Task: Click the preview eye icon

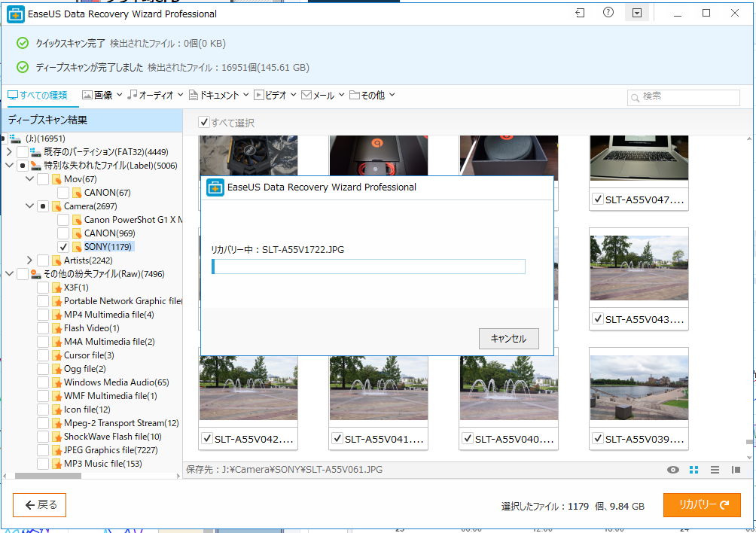Action: click(x=673, y=470)
